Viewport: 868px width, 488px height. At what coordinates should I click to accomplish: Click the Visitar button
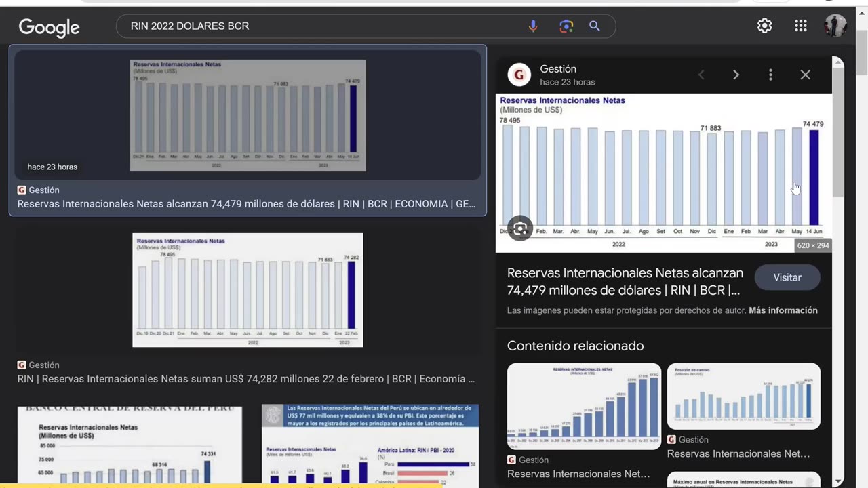(x=787, y=277)
